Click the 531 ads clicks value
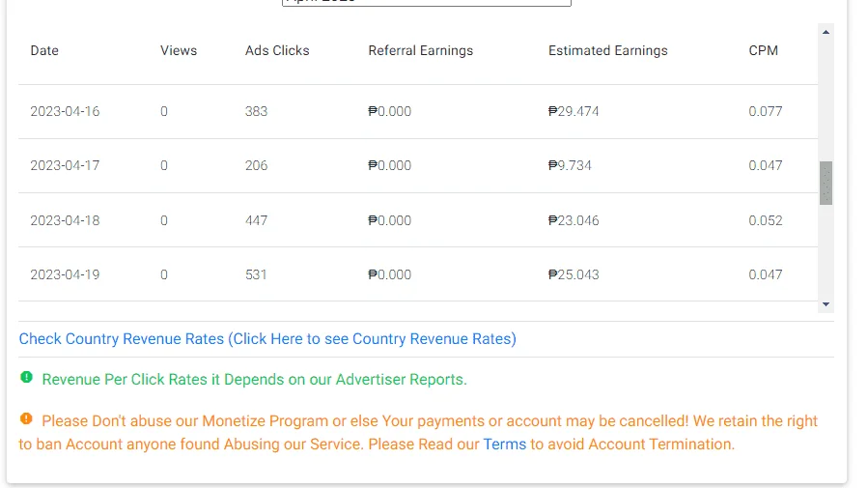868x488 pixels. click(256, 274)
